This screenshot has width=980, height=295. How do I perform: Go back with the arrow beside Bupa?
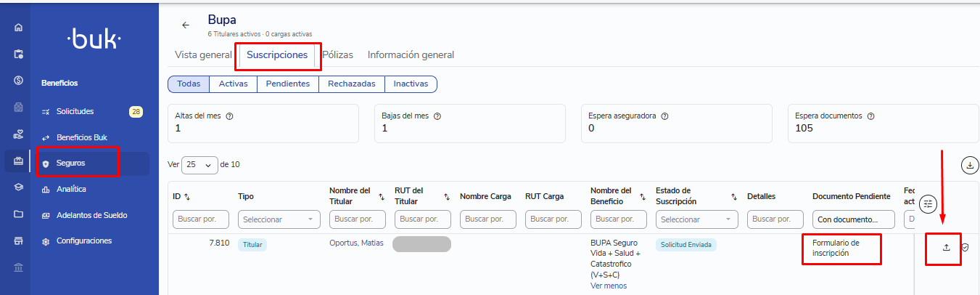186,25
